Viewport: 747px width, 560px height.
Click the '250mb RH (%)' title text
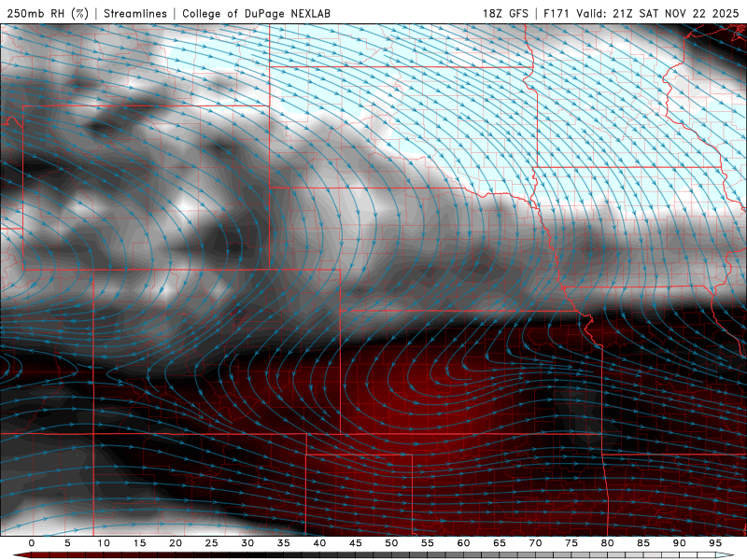(48, 13)
